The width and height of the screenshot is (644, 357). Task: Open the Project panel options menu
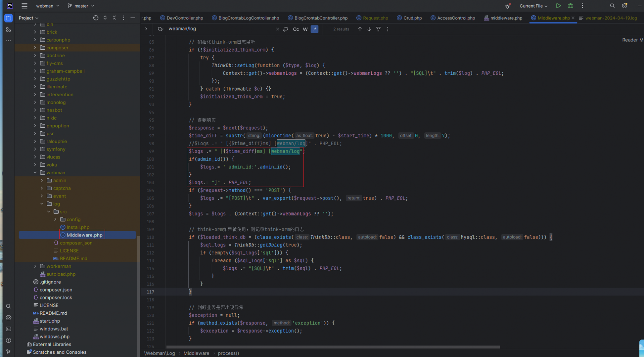[123, 18]
